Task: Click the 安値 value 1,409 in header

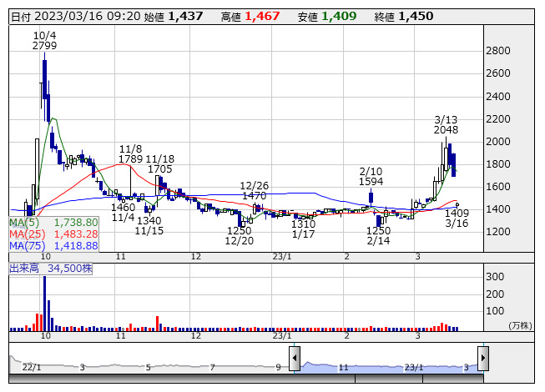Action: [338, 16]
